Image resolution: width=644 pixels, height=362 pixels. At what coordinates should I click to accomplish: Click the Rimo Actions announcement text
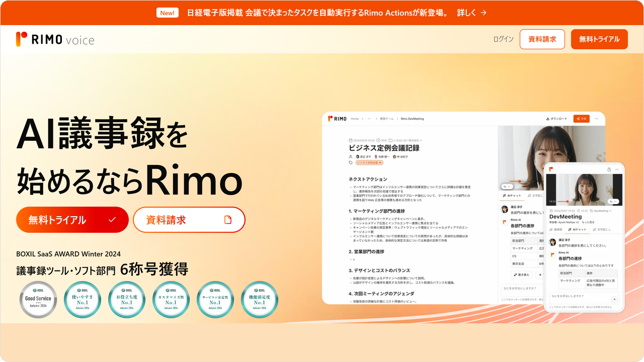pos(317,13)
